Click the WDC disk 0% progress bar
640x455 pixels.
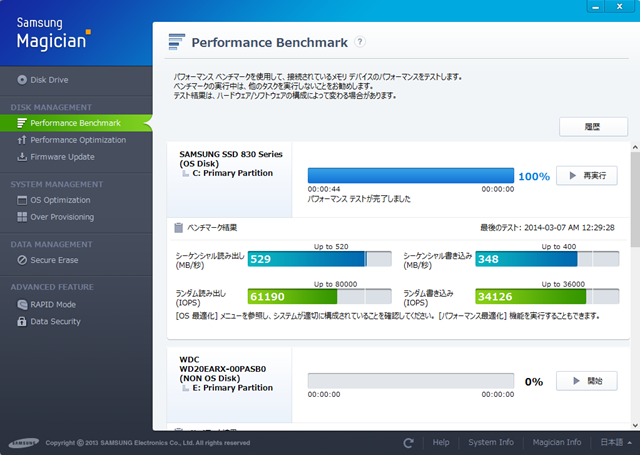[x=411, y=381]
